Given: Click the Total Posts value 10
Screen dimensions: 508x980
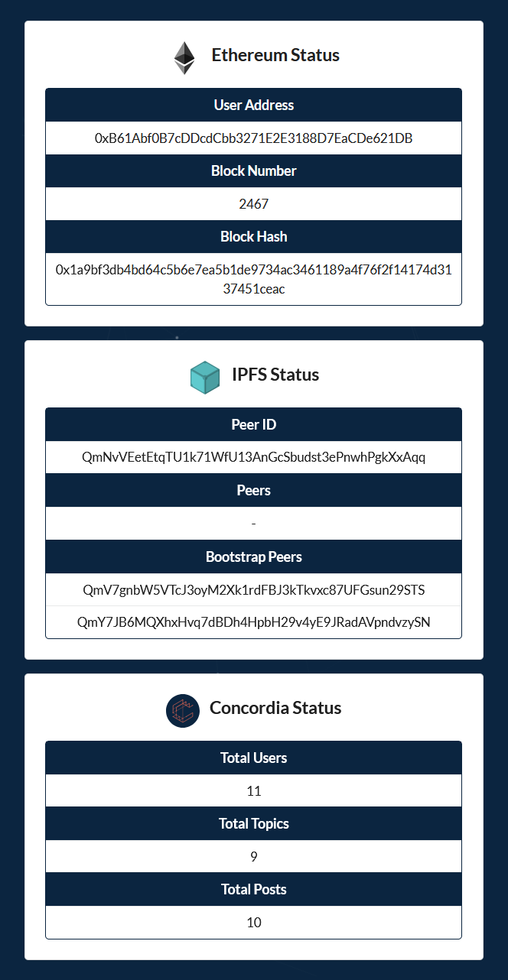Looking at the screenshot, I should [254, 923].
